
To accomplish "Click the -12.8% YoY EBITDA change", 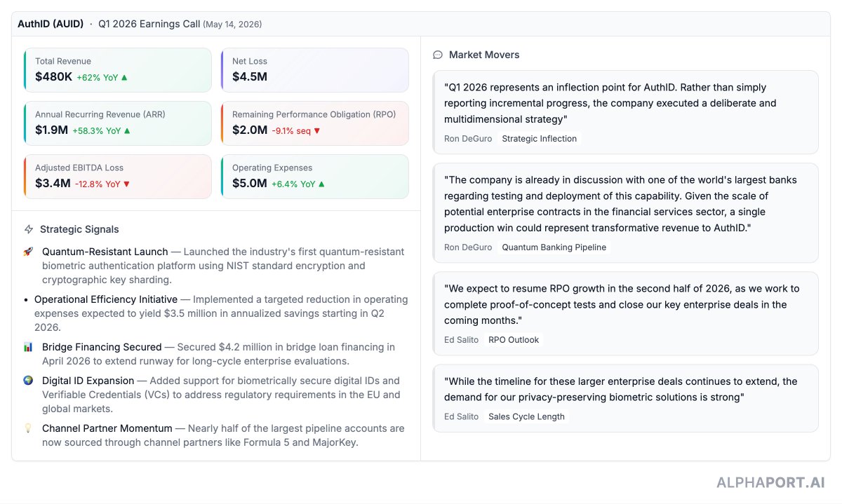I will click(98, 184).
